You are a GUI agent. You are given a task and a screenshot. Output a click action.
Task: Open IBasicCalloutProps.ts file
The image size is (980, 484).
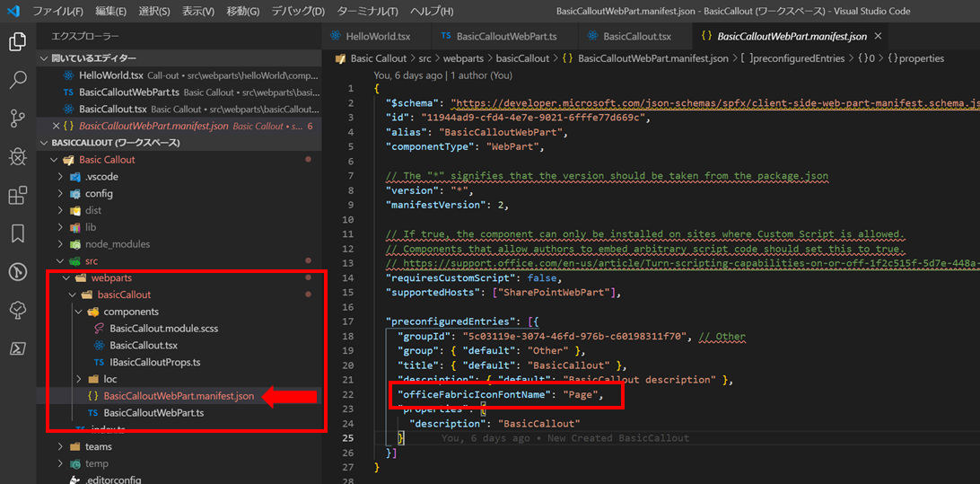(154, 362)
